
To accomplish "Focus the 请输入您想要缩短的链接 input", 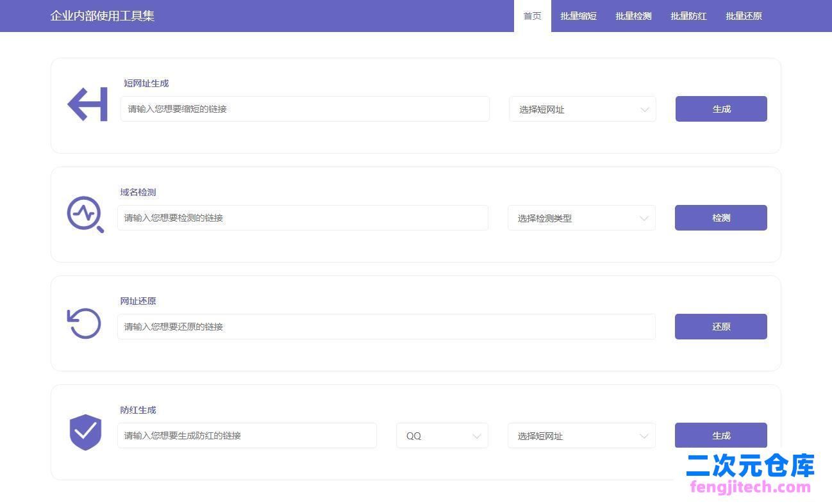I will 305,109.
